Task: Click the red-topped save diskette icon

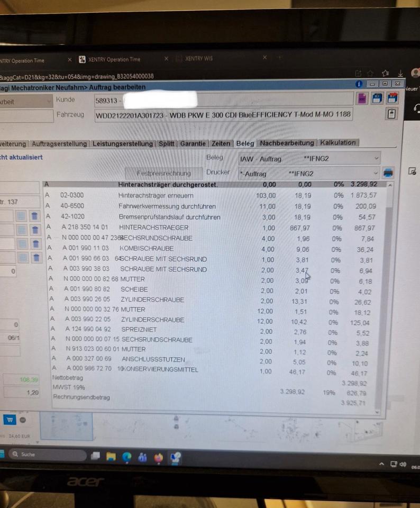Action: pyautogui.click(x=392, y=98)
